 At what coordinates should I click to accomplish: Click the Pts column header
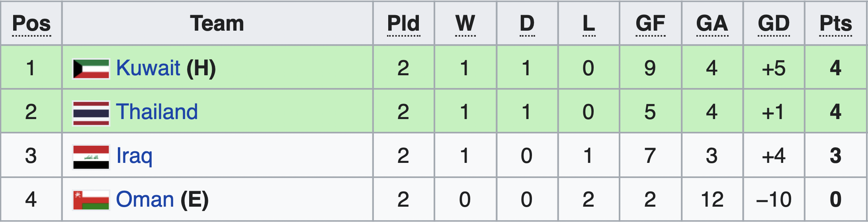836,23
